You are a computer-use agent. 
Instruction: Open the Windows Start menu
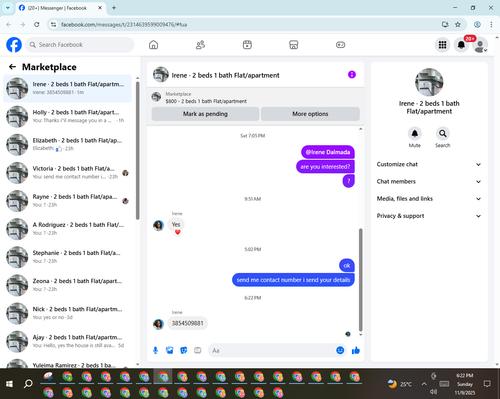coord(9,384)
